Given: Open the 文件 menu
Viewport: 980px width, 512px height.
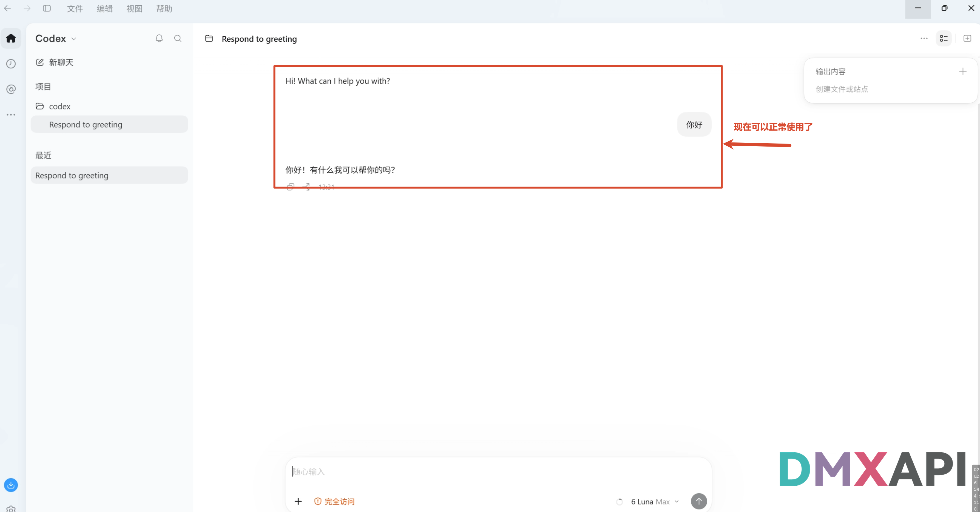Looking at the screenshot, I should click(75, 8).
